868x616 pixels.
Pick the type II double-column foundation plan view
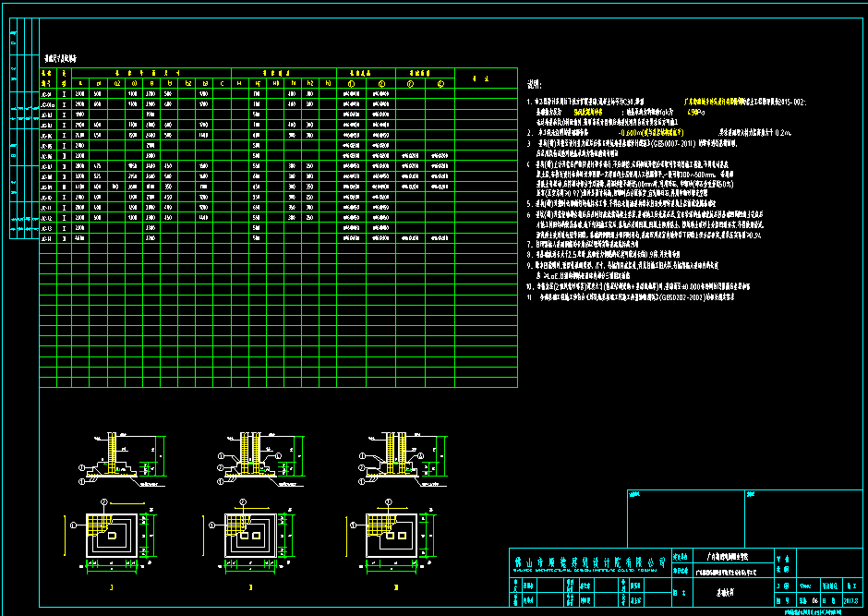click(x=251, y=536)
